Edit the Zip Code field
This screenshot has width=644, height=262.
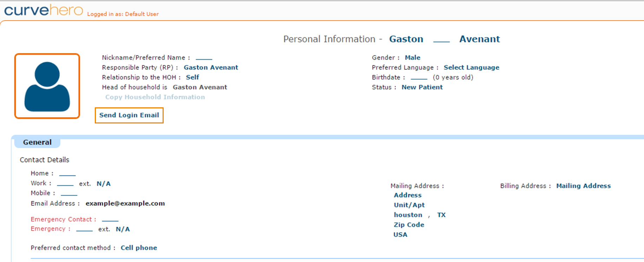(x=409, y=224)
